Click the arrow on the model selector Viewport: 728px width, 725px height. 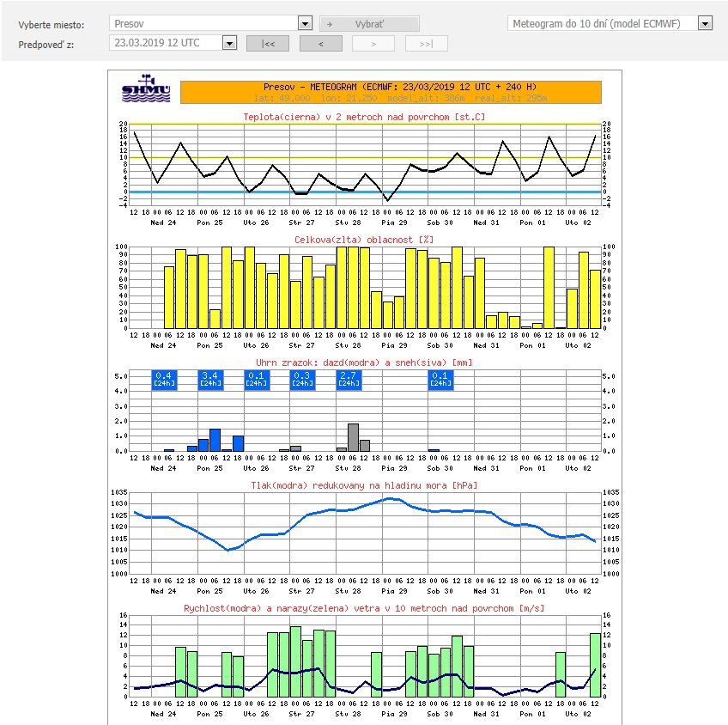[x=705, y=23]
